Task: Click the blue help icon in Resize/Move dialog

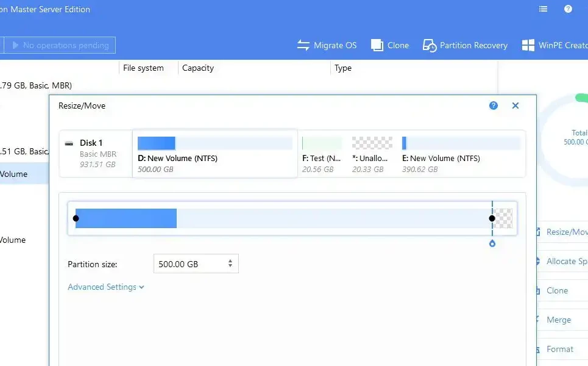Action: (x=494, y=106)
